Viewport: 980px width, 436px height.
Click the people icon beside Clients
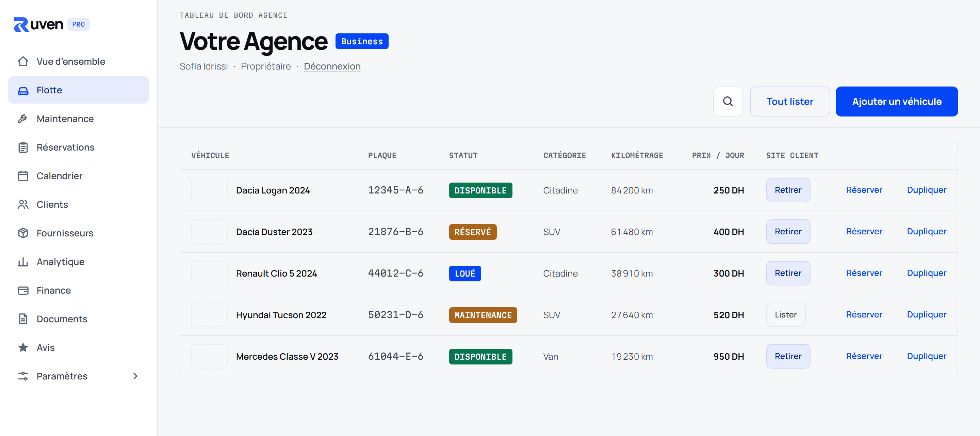[x=23, y=204]
